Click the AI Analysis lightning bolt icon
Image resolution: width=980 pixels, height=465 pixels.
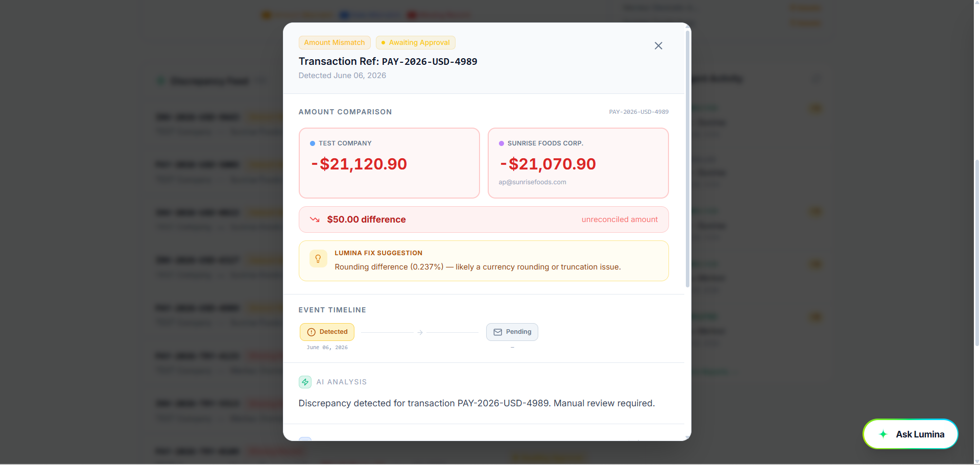click(x=305, y=382)
